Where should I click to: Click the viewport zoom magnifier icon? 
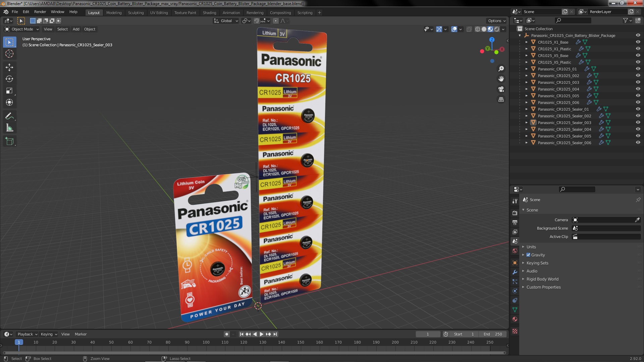click(501, 69)
